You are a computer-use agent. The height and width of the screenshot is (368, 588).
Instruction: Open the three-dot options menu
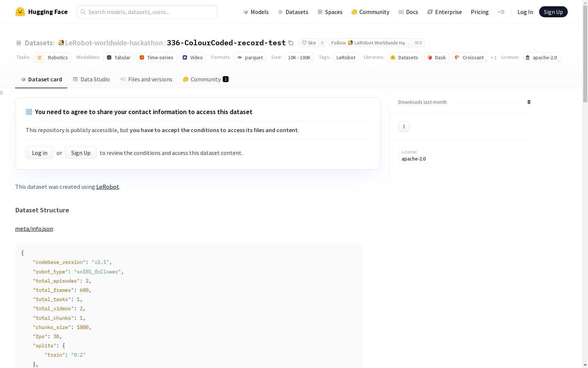click(x=404, y=127)
